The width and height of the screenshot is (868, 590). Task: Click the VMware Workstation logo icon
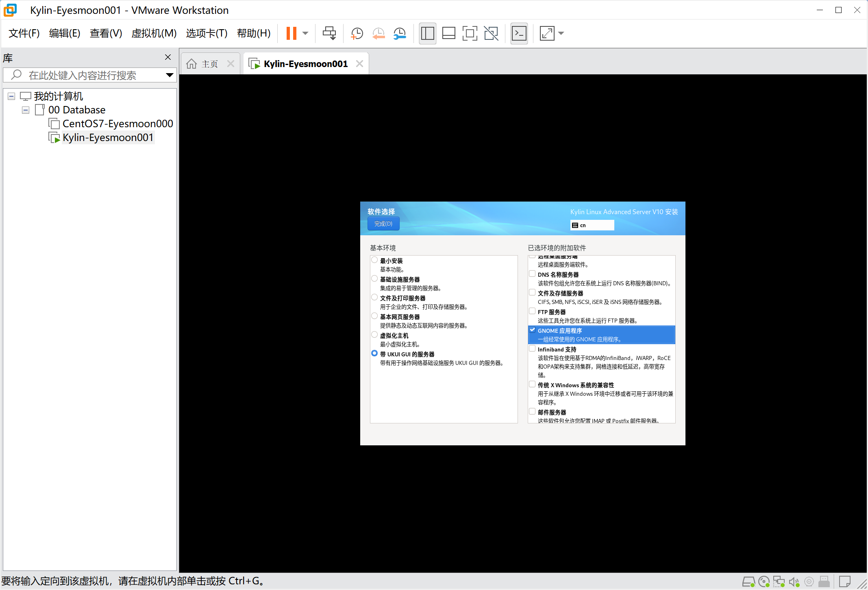[x=10, y=10]
